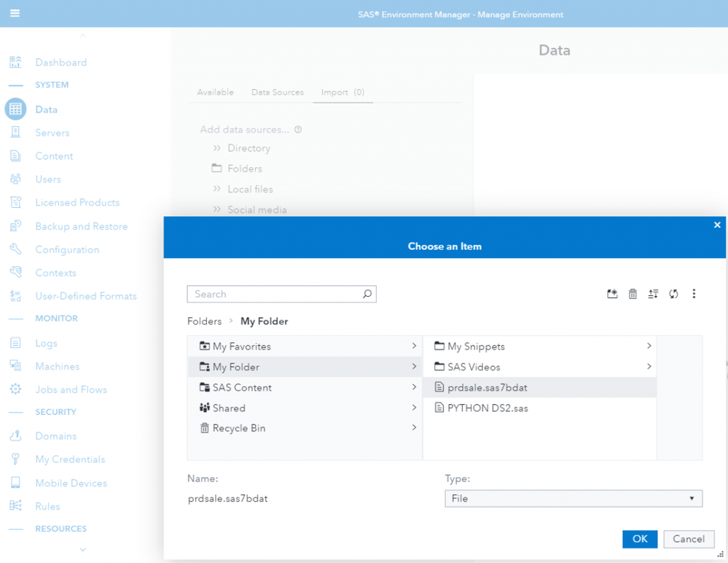Click the User-Defined Formats icon
This screenshot has height=563, width=728.
[15, 296]
